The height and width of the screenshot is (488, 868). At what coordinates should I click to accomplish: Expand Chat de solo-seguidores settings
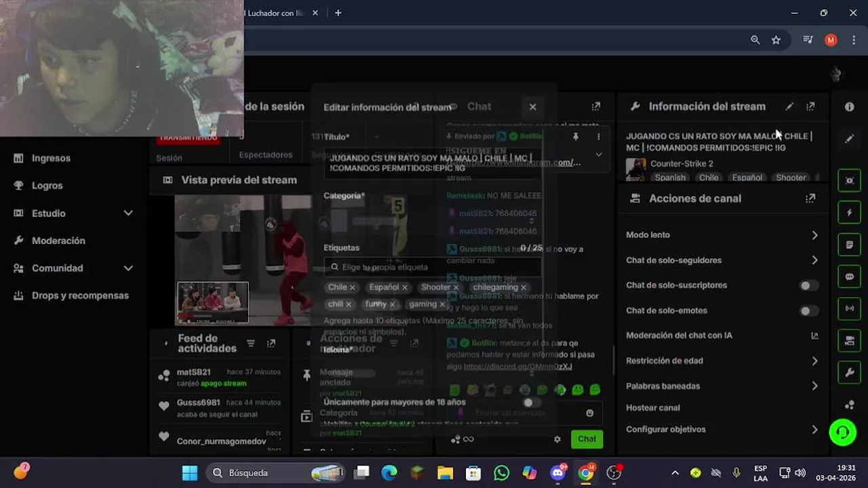[814, 260]
